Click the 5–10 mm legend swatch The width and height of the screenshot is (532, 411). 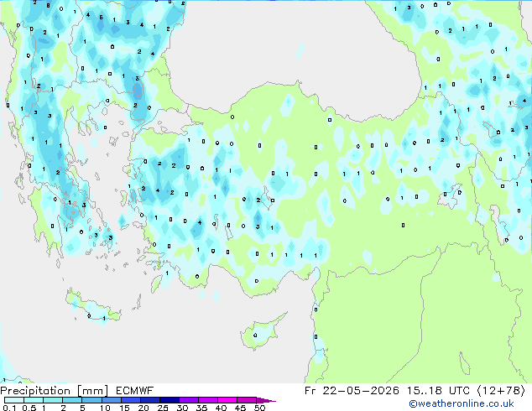click(x=91, y=400)
